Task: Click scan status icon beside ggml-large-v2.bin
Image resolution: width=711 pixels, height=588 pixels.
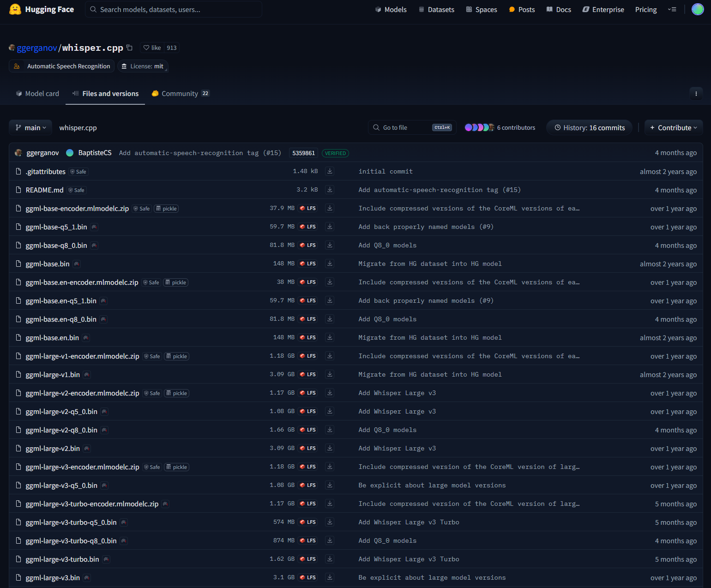Action: pos(87,449)
